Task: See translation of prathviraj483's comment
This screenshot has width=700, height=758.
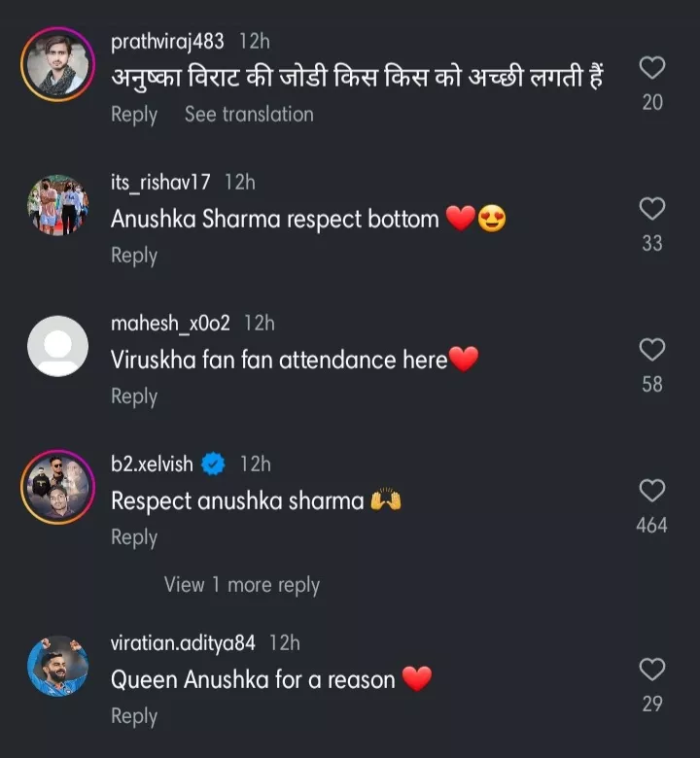Action: 249,115
